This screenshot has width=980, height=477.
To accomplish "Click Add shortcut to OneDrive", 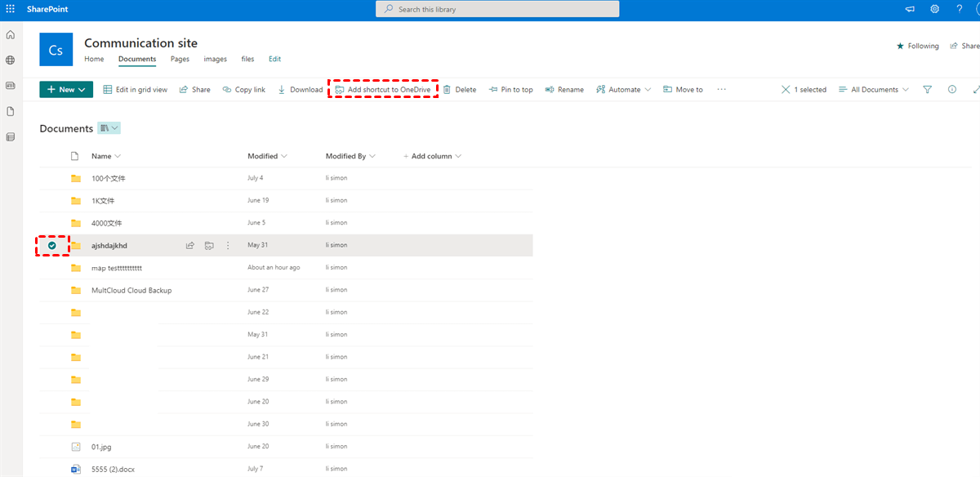I will [383, 90].
